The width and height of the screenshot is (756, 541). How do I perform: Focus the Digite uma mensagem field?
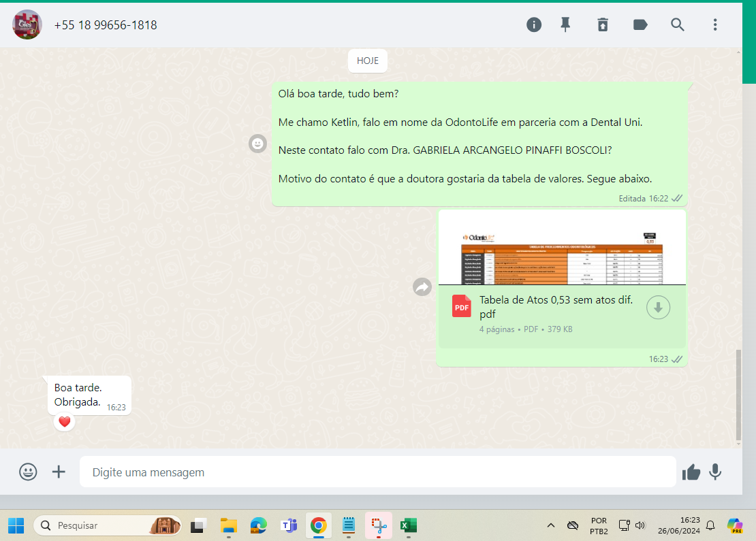(x=377, y=472)
